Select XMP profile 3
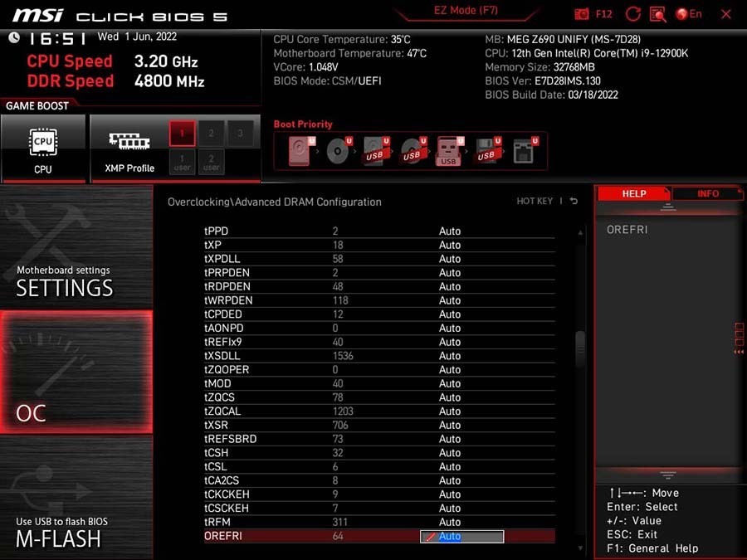747x560 pixels. pos(240,133)
